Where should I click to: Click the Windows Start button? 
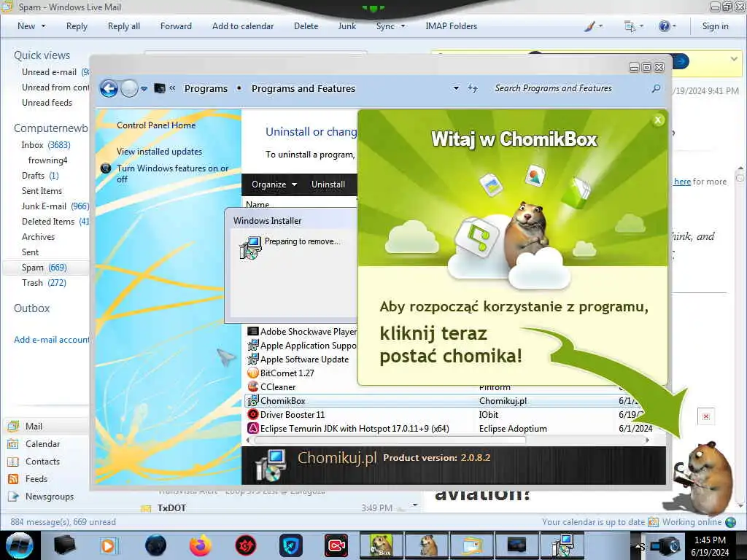tap(20, 545)
